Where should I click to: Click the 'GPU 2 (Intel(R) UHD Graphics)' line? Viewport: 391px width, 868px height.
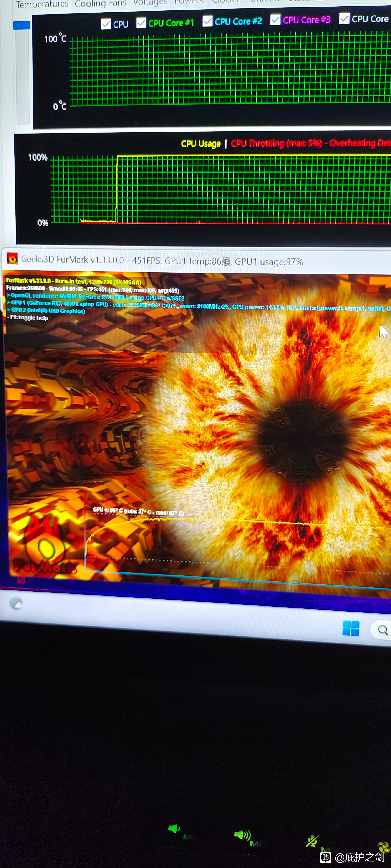click(x=46, y=311)
